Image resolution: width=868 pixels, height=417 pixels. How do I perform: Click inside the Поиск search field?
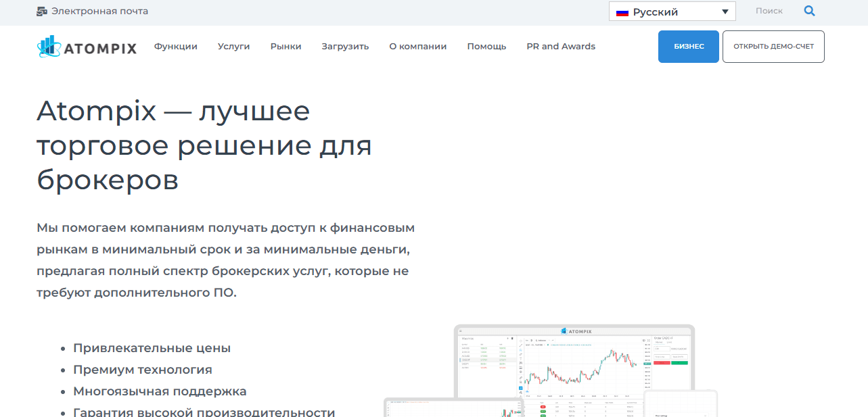click(769, 11)
